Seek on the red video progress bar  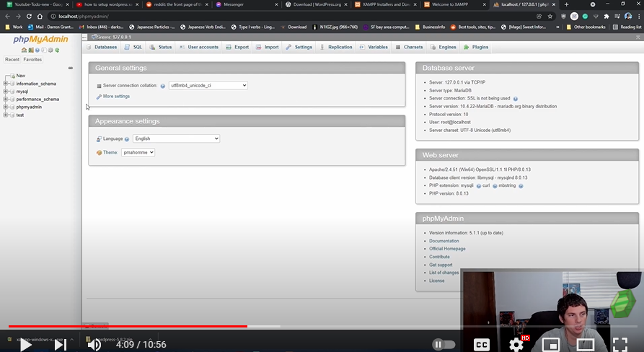click(128, 326)
